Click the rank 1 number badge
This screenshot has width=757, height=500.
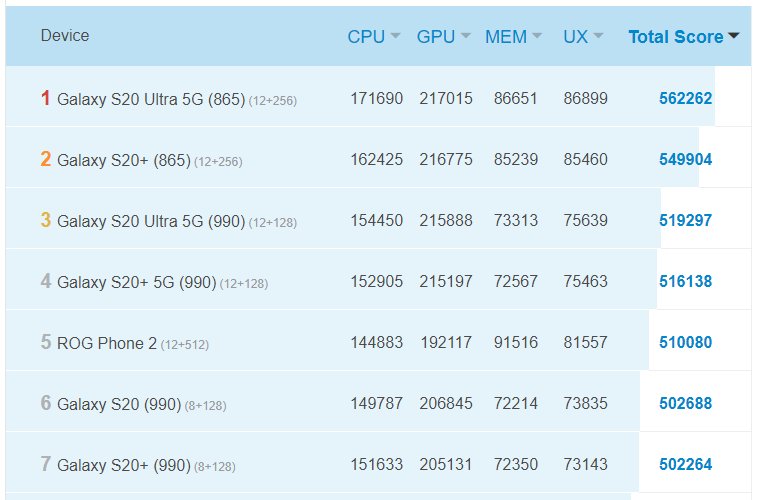(x=46, y=98)
